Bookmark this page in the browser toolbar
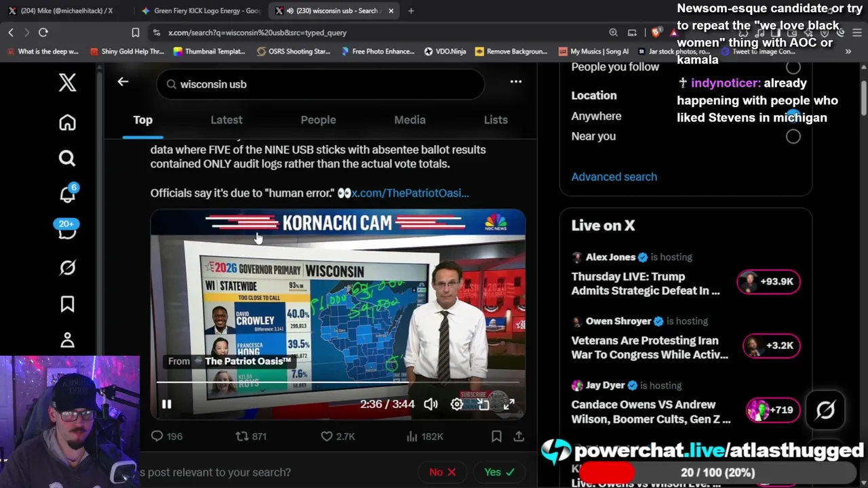Screen dimensions: 868x488 pos(136,33)
